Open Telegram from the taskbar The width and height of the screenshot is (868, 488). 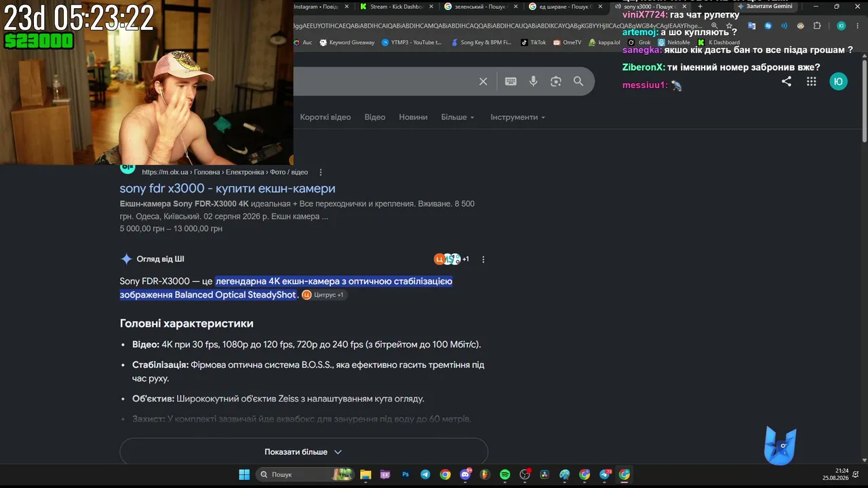425,474
